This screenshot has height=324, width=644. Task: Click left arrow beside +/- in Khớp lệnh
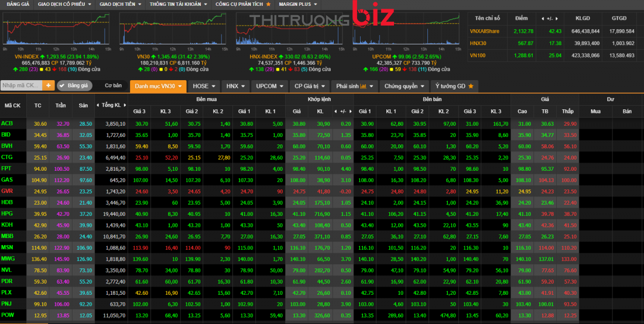336,111
